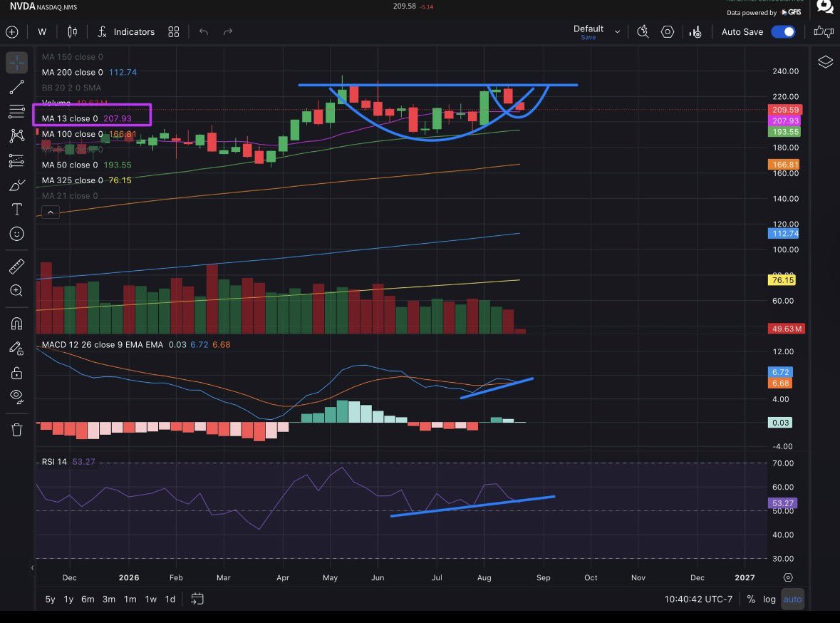
Task: Select the 1w time range
Action: pos(151,599)
